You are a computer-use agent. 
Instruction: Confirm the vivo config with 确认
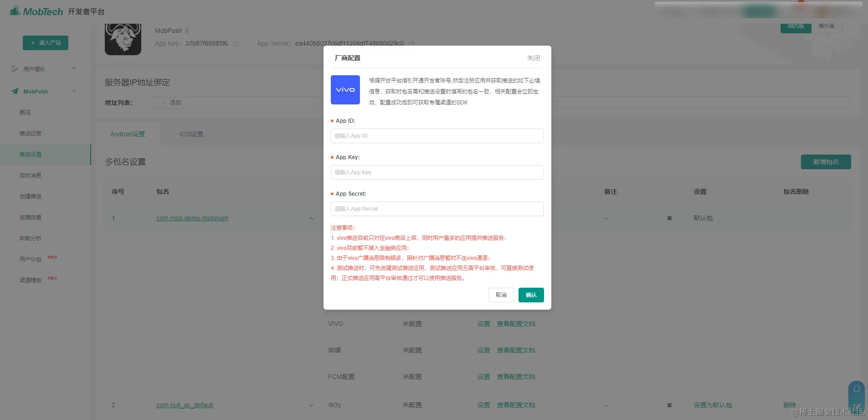[531, 295]
